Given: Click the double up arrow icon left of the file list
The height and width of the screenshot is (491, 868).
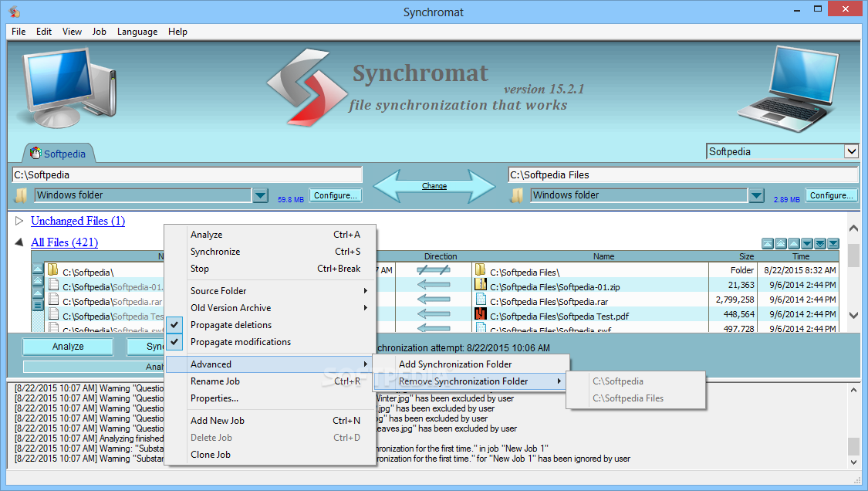Looking at the screenshot, I should click(x=38, y=281).
